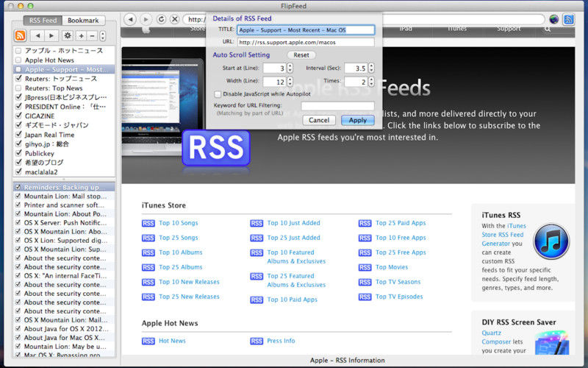This screenshot has width=588, height=368.
Task: Click the TITLE text field
Action: click(x=306, y=30)
